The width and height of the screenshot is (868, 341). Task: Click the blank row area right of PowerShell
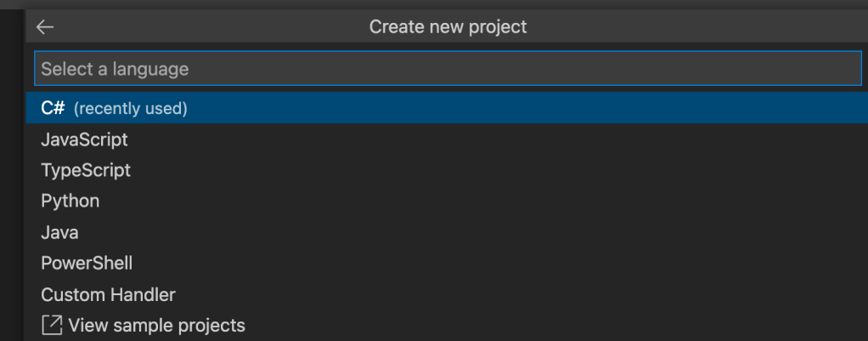pyautogui.click(x=510, y=264)
